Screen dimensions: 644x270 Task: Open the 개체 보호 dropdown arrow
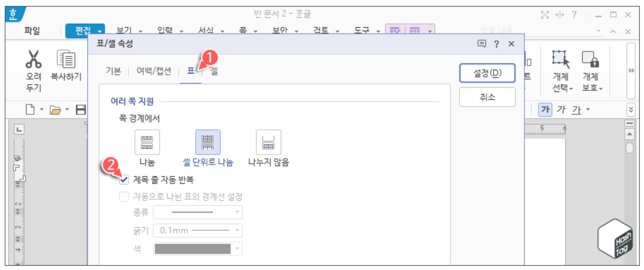point(600,88)
